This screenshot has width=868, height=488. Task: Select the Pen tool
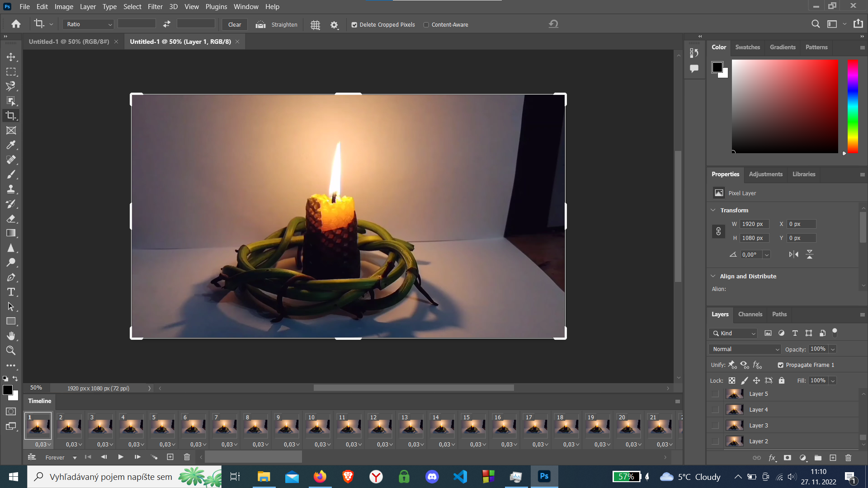[x=11, y=277]
